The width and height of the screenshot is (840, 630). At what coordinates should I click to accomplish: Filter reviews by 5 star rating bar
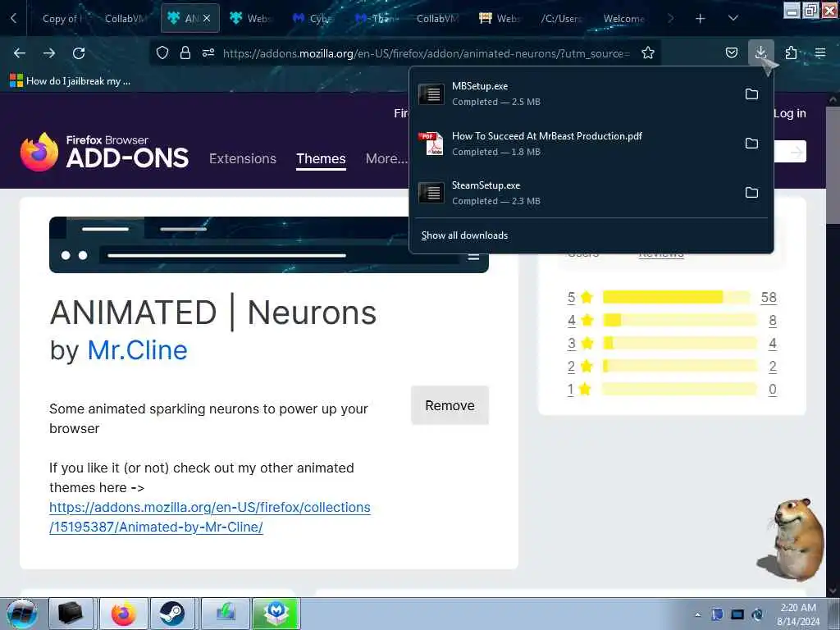[x=677, y=297]
